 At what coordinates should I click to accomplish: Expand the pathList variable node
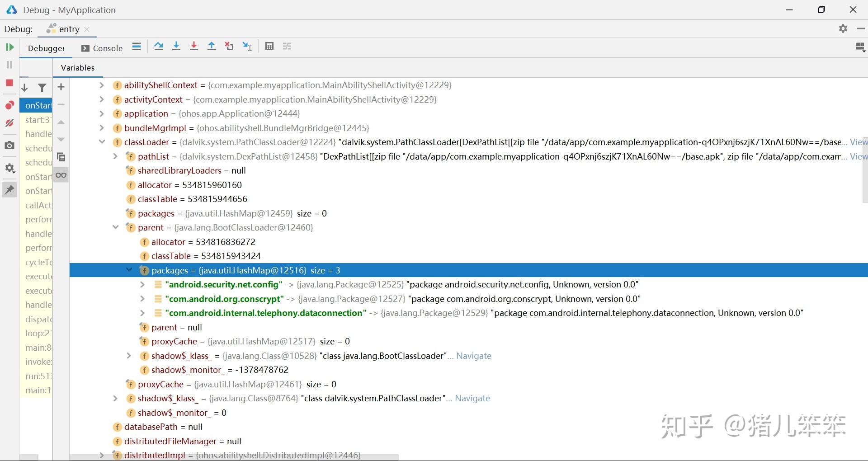(x=115, y=156)
